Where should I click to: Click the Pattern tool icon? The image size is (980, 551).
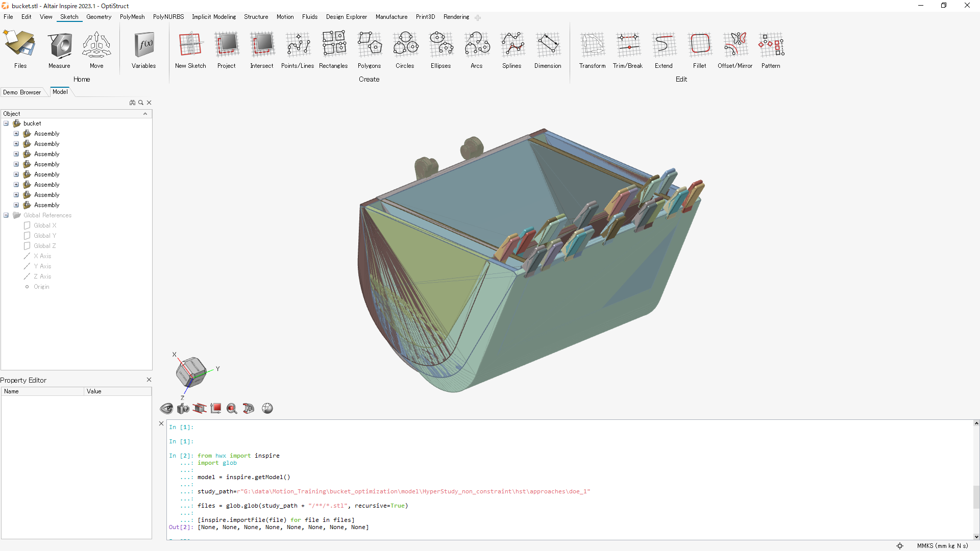[770, 46]
